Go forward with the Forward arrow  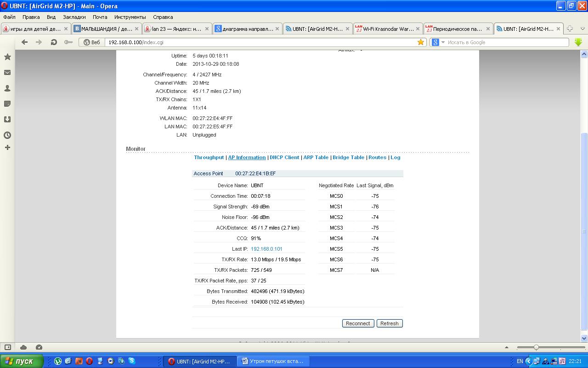(39, 42)
